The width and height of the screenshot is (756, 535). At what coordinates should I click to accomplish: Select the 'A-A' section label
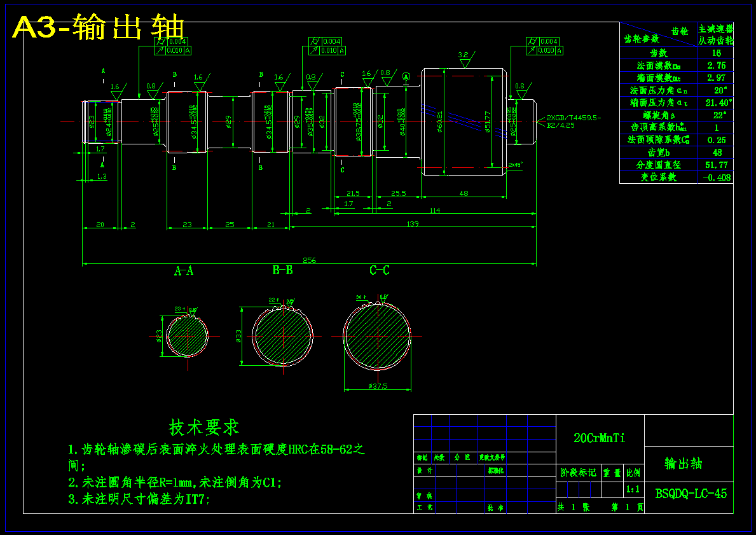pos(184,270)
